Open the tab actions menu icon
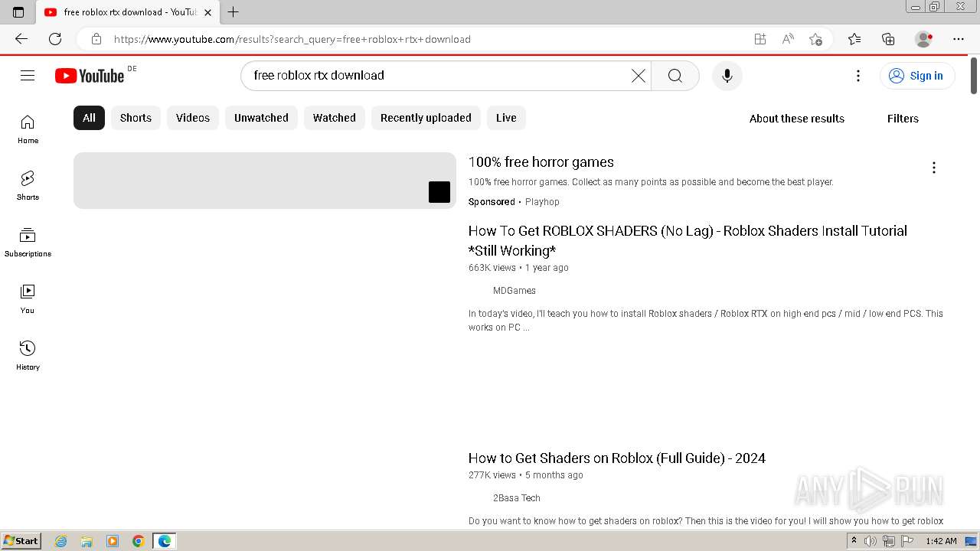Viewport: 980px width, 551px height. (x=18, y=11)
